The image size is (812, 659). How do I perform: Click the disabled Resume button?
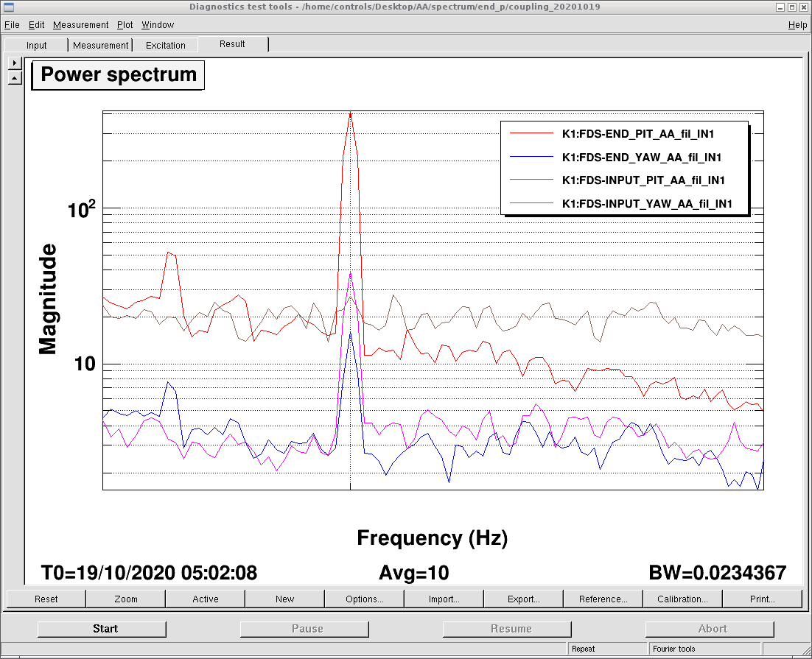[507, 629]
